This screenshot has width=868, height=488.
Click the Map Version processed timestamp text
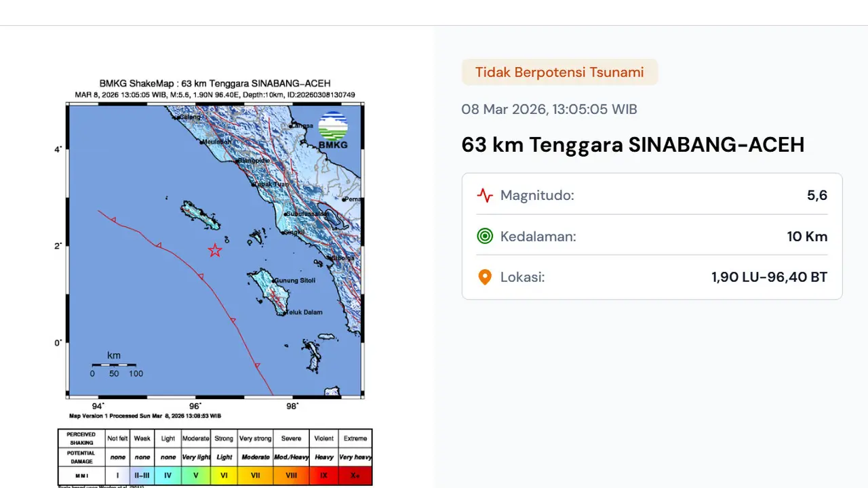[x=145, y=415]
